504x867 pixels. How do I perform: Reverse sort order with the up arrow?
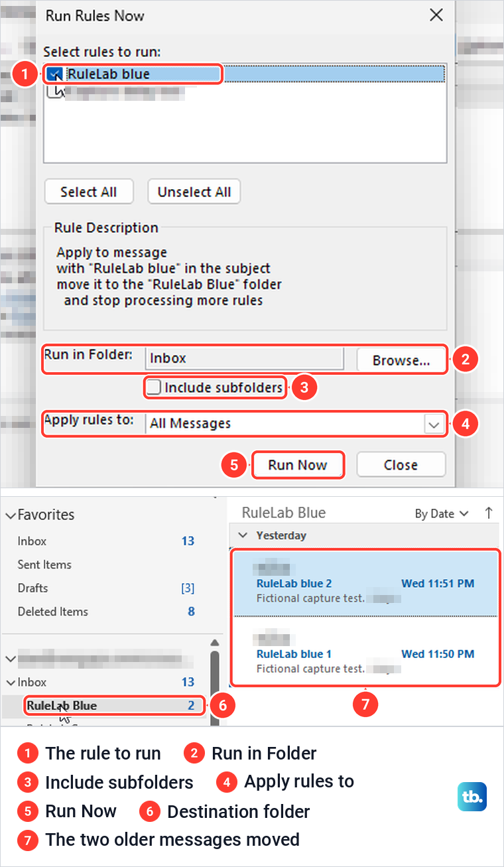click(489, 513)
